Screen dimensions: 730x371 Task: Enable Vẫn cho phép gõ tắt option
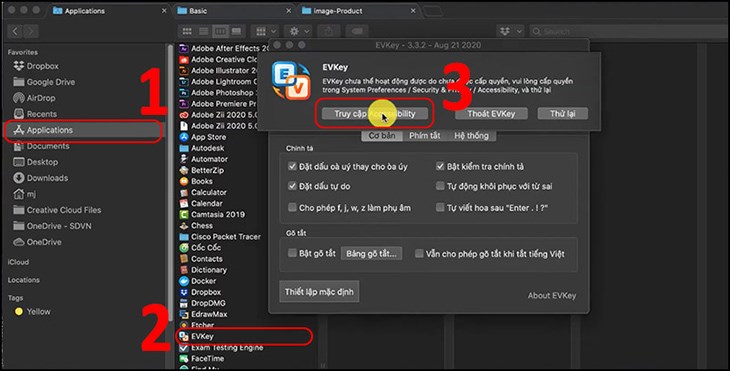[x=419, y=253]
